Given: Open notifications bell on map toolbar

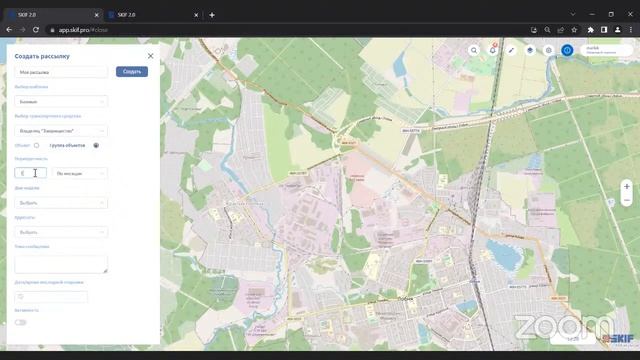Looking at the screenshot, I should tap(493, 50).
